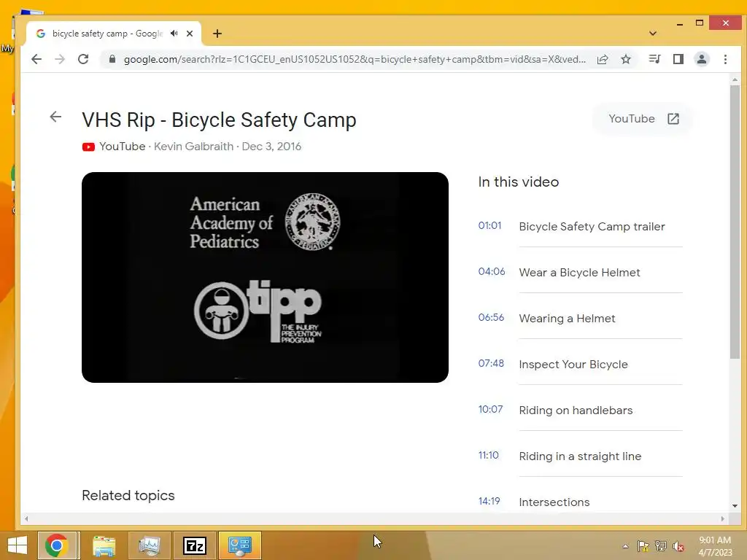Select the bicycle safety camp tab
The width and height of the screenshot is (747, 560).
click(113, 34)
